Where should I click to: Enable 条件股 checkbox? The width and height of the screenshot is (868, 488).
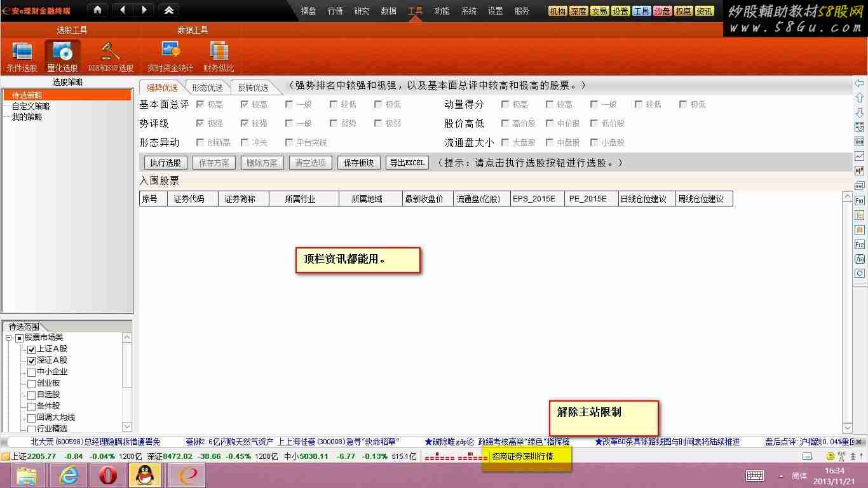tap(31, 407)
